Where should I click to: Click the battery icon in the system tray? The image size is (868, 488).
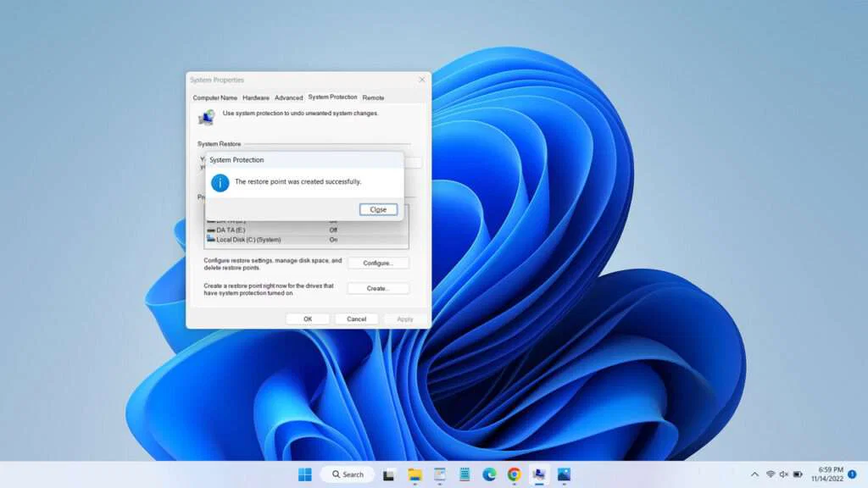797,474
